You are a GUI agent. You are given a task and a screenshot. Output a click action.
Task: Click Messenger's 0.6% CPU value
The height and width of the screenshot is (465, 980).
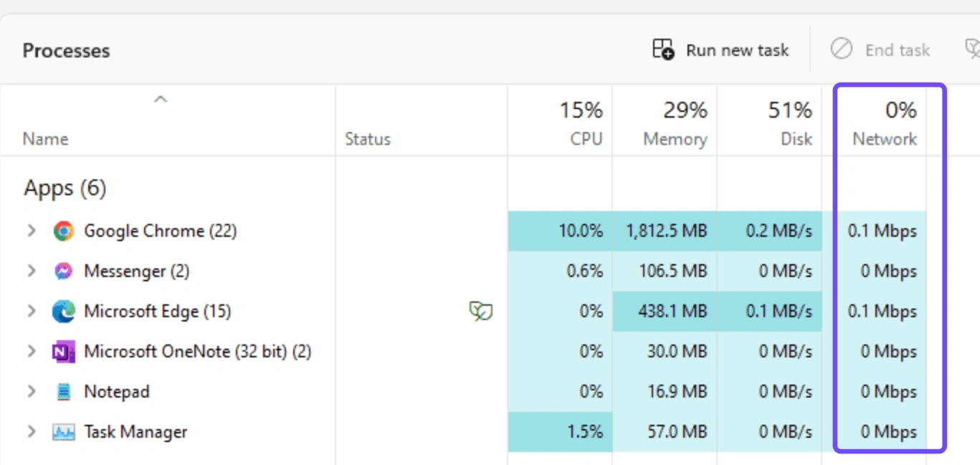coord(585,271)
